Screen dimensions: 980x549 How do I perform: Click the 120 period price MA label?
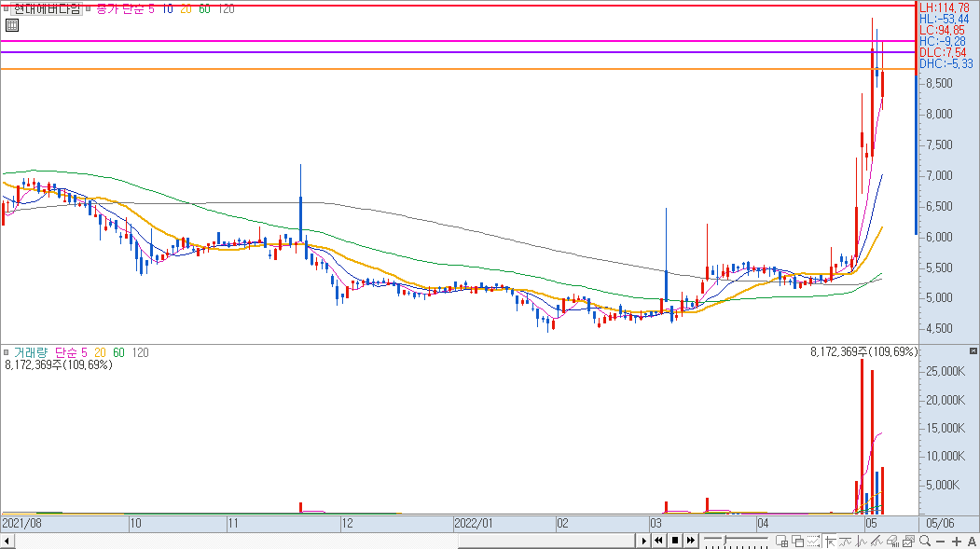(x=226, y=8)
